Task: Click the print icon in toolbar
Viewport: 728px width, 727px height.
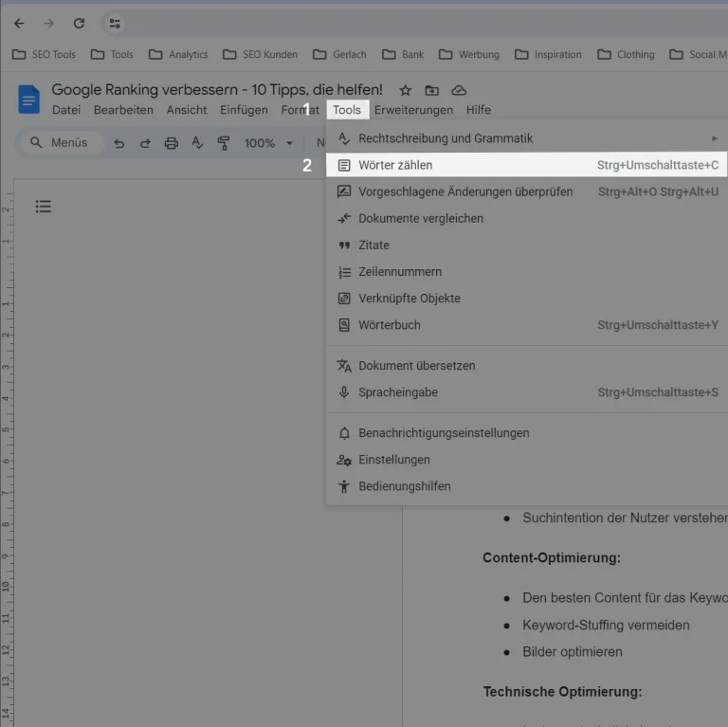Action: pos(172,143)
